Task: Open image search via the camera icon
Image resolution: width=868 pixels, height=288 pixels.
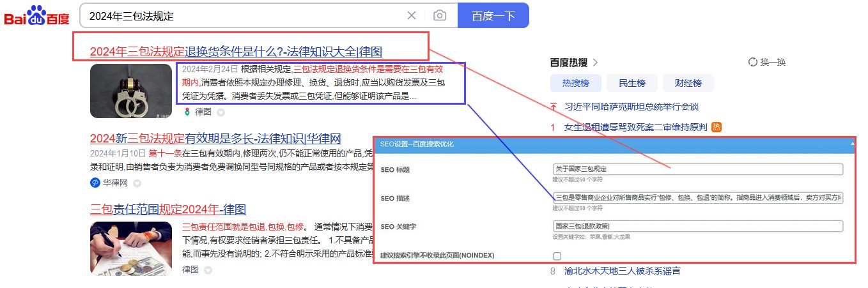Action: tap(439, 16)
